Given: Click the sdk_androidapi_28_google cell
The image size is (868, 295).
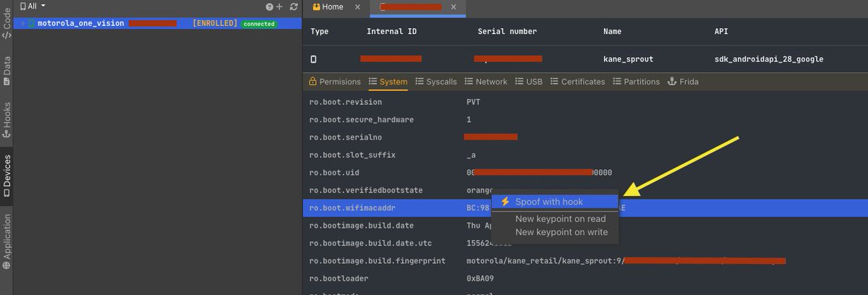Looking at the screenshot, I should tap(769, 59).
